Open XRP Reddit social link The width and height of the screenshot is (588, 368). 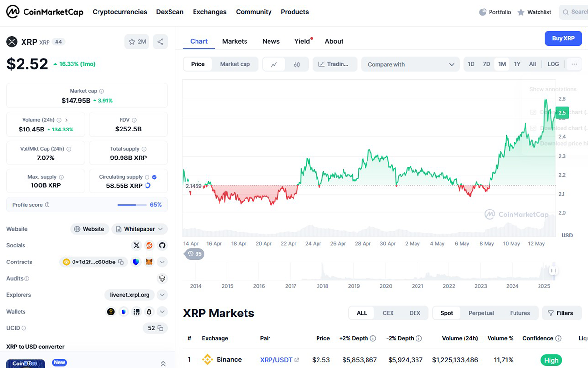click(149, 245)
